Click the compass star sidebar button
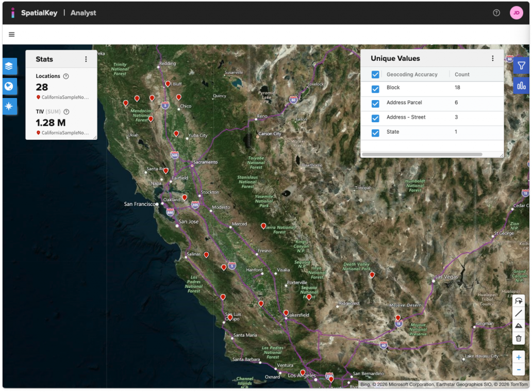 pyautogui.click(x=9, y=106)
